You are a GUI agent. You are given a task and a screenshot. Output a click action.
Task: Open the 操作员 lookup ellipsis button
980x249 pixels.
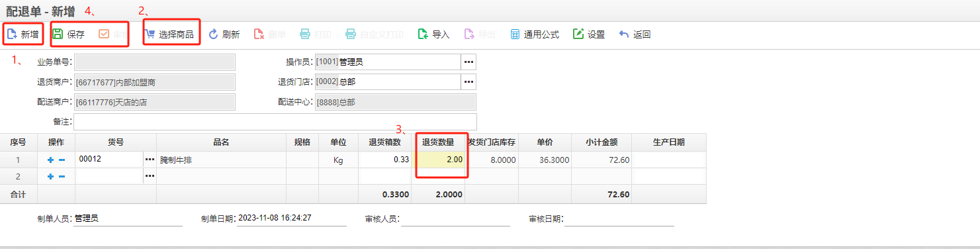(468, 62)
